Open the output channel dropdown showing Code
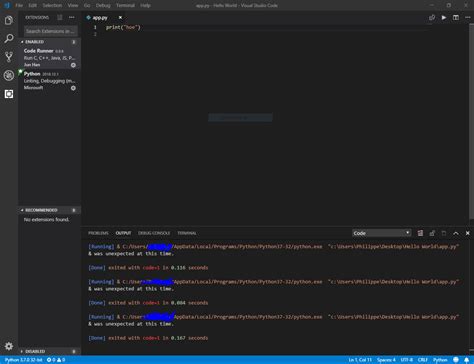The height and width of the screenshot is (364, 474). tap(382, 233)
